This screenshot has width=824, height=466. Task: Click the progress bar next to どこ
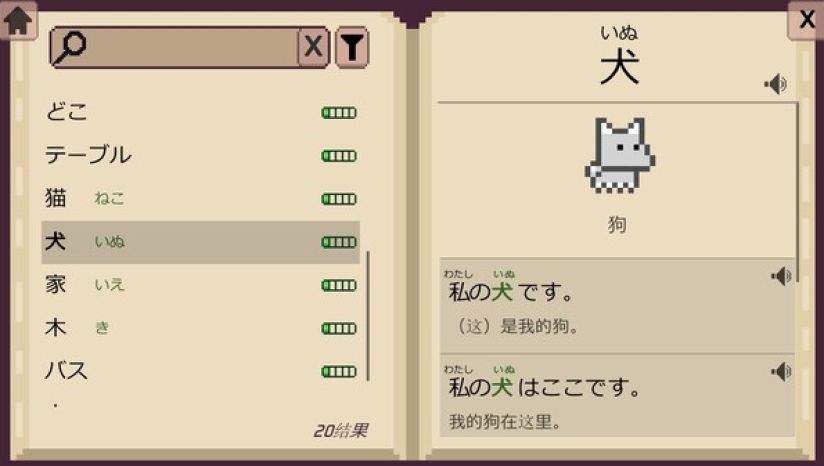[x=339, y=113]
